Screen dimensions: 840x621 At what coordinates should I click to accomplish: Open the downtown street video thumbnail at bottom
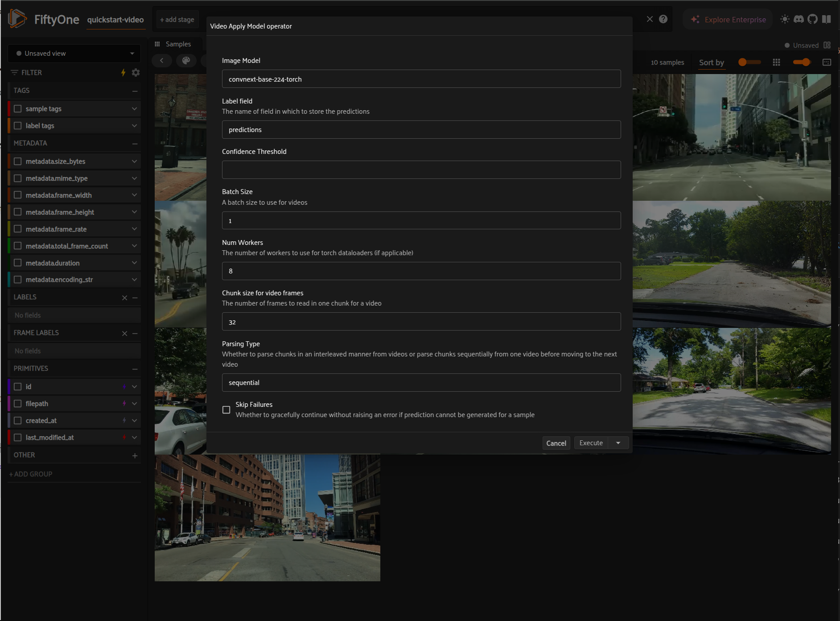click(x=268, y=518)
